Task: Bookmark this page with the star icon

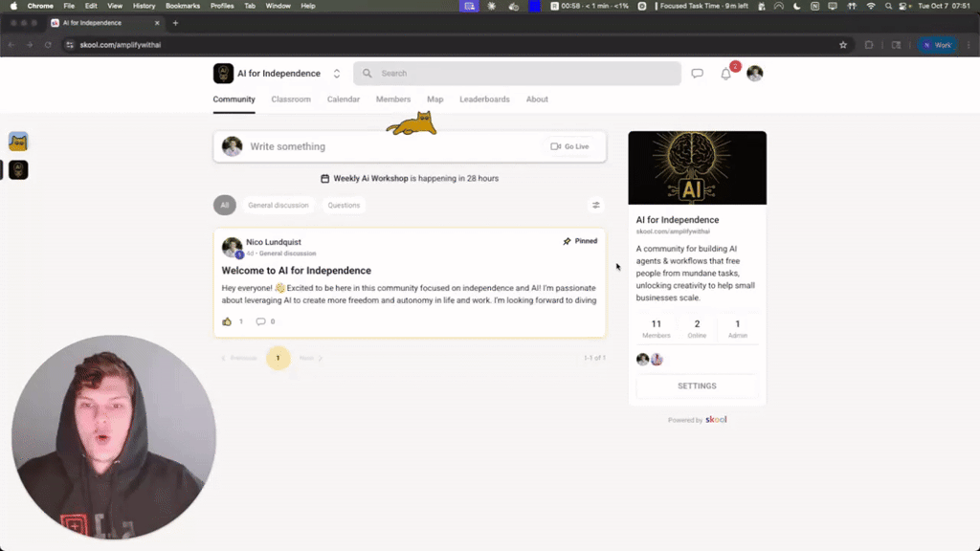Action: tap(843, 45)
